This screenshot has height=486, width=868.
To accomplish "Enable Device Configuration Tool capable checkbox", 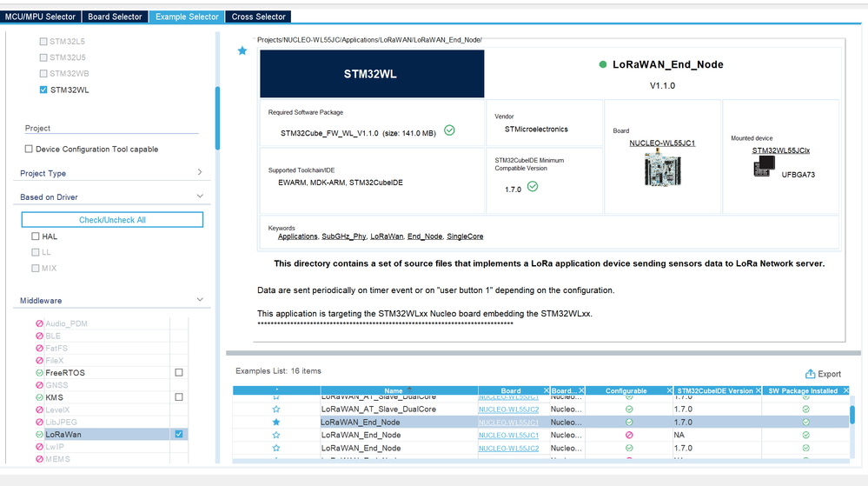I will [29, 149].
